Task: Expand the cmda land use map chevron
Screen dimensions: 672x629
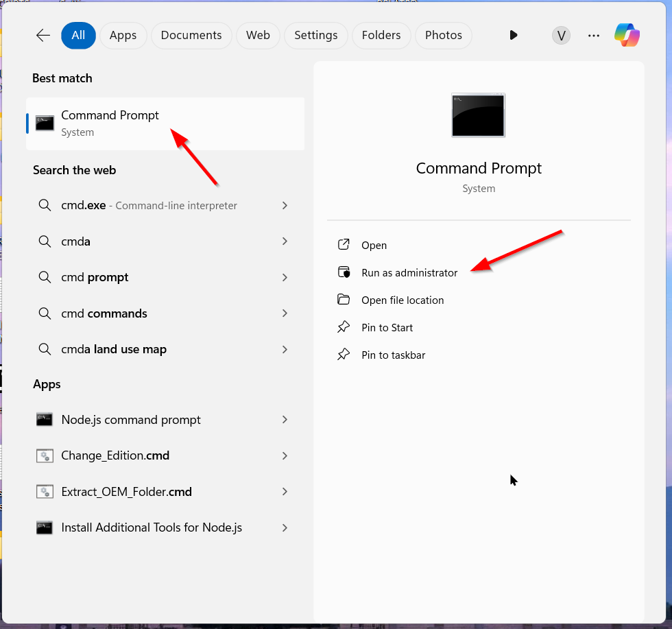Action: click(x=285, y=349)
